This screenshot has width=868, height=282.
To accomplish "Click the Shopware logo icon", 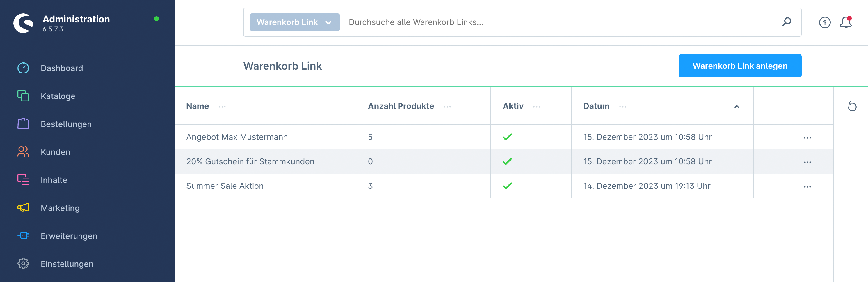I will pos(23,23).
